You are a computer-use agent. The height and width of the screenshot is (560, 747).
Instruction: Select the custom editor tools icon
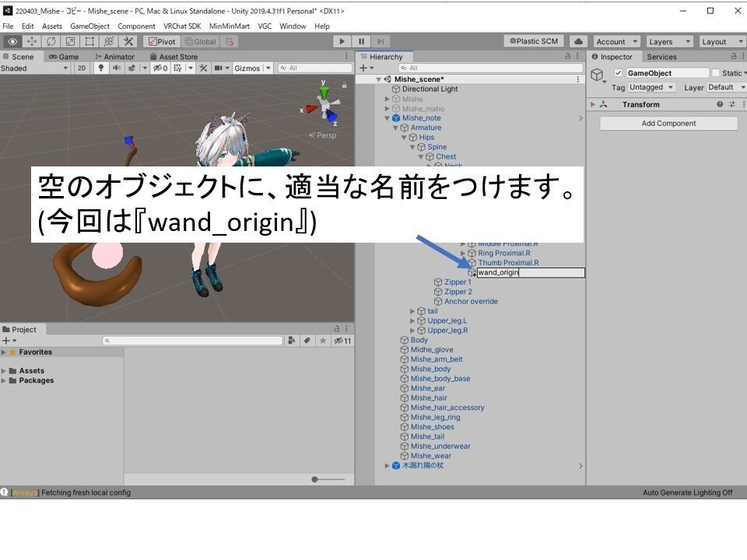pyautogui.click(x=128, y=41)
